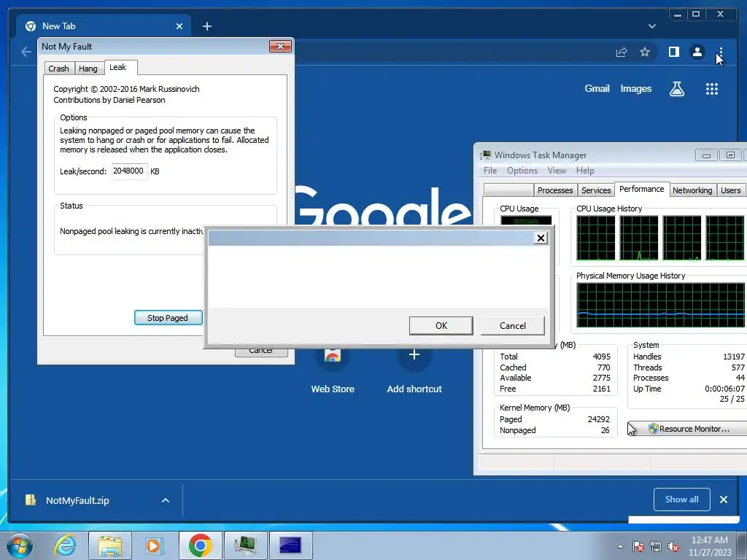Click the Up Time value
Image resolution: width=747 pixels, height=560 pixels.
coord(724,389)
